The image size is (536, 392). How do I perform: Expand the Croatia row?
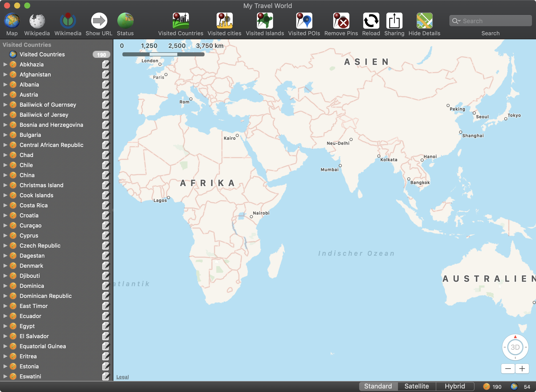tap(5, 215)
